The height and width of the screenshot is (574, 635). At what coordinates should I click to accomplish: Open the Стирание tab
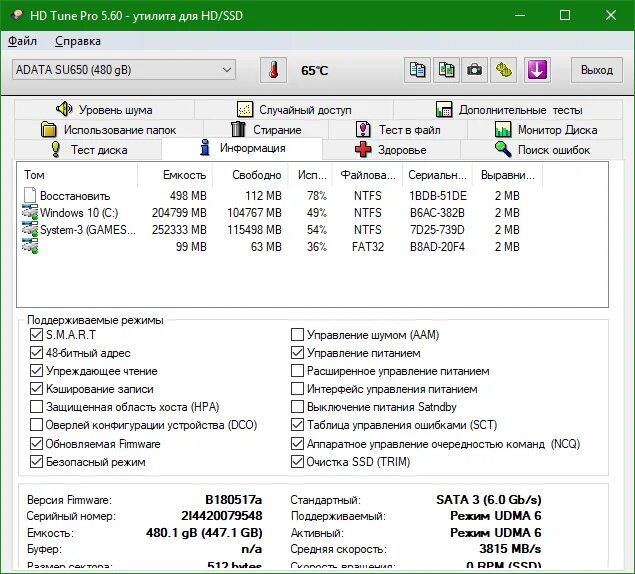click(266, 130)
